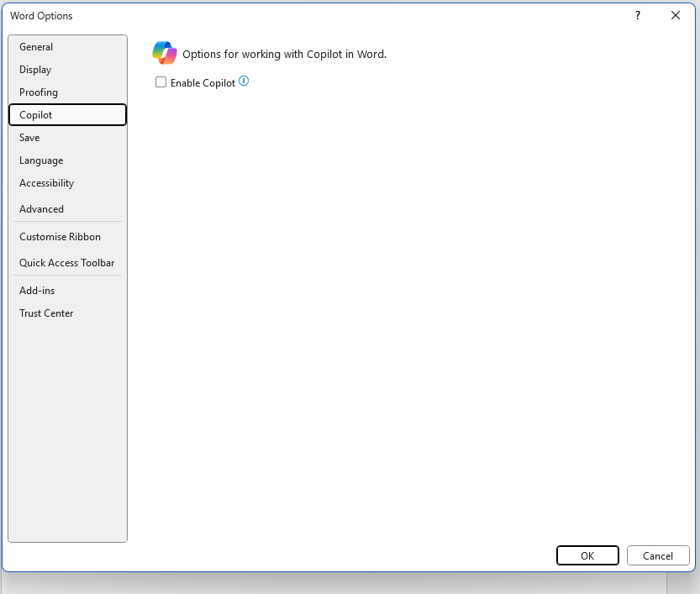Click the Help question mark icon
700x594 pixels.
coord(638,16)
